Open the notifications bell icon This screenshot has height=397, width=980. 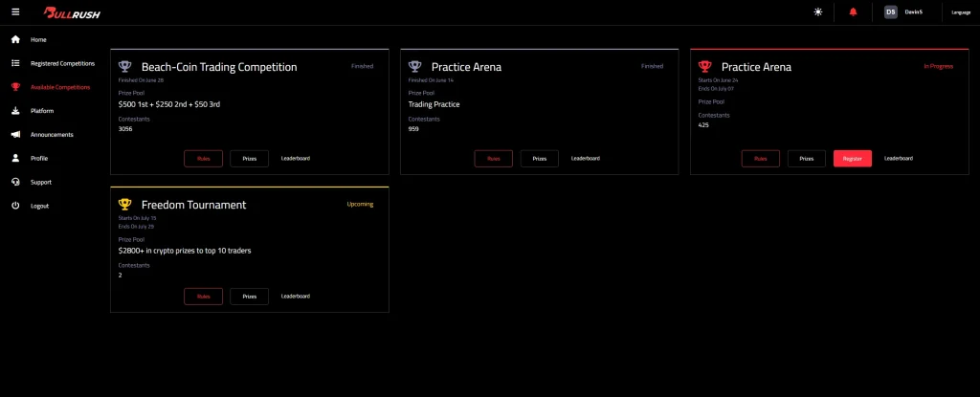pyautogui.click(x=853, y=11)
